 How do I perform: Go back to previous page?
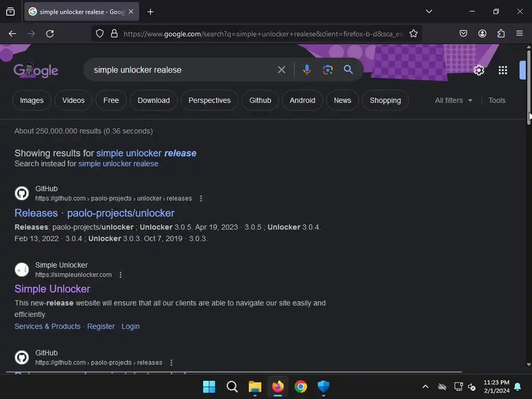(12, 34)
